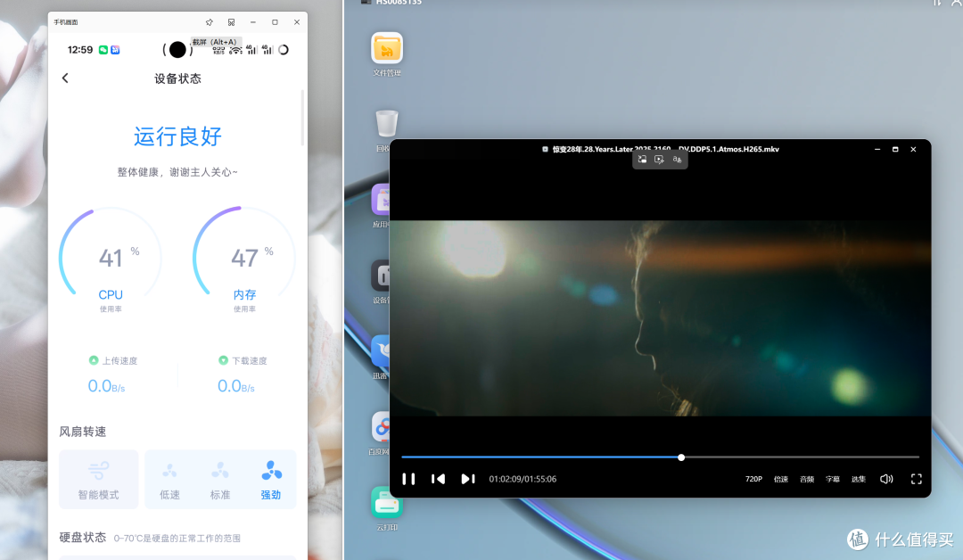Open the WeChat notification icon in phone status bar
This screenshot has width=963, height=560.
coord(103,50)
